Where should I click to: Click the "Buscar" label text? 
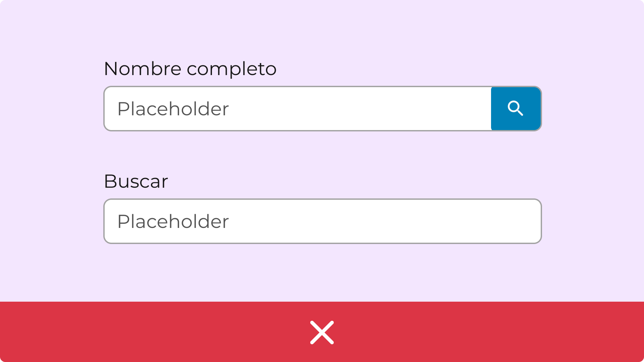coord(136,181)
